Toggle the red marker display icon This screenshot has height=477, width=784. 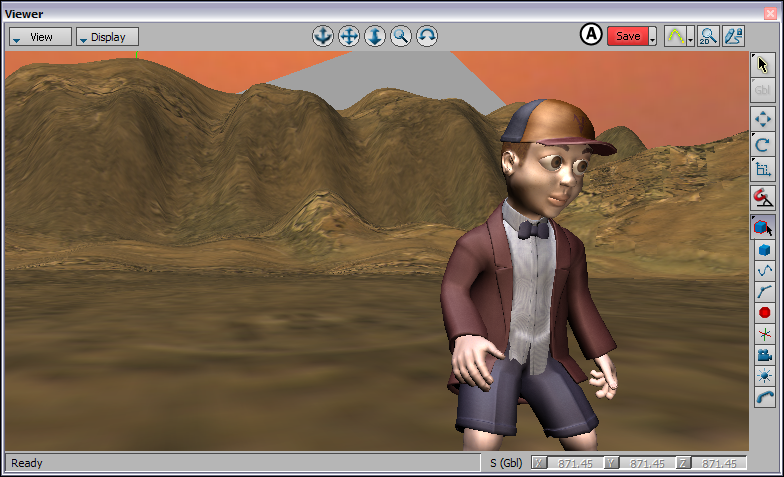pyautogui.click(x=764, y=312)
